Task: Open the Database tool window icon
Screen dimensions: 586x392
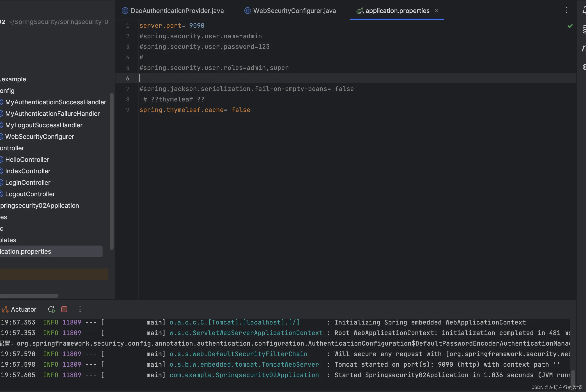Action: (584, 29)
